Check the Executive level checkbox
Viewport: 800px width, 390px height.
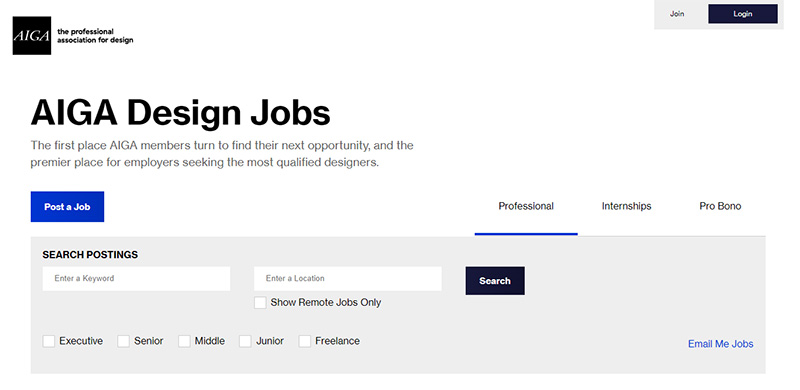click(x=48, y=341)
